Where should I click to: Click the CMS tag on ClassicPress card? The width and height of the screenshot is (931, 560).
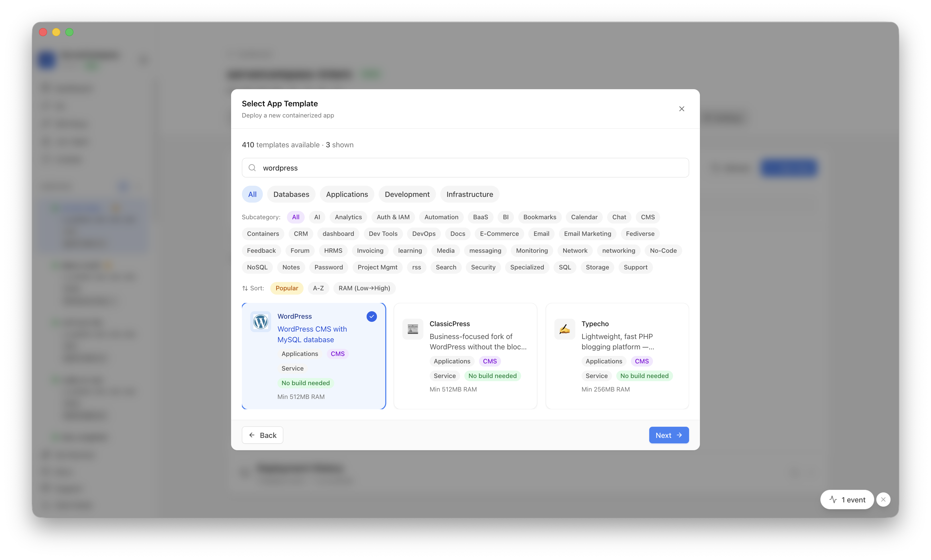point(490,361)
